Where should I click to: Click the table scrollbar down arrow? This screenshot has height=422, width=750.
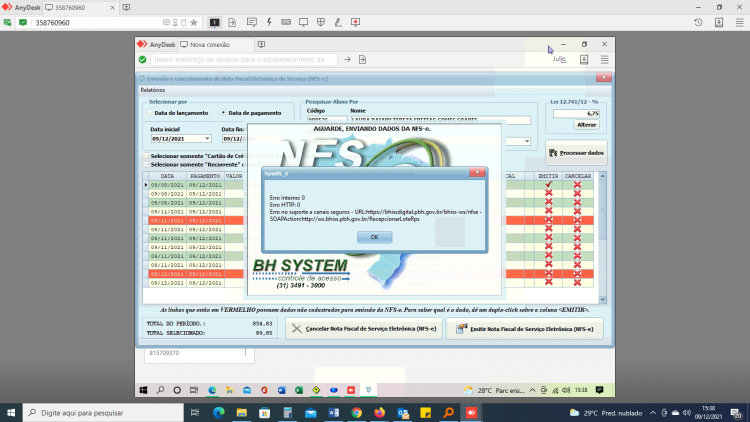(x=603, y=300)
